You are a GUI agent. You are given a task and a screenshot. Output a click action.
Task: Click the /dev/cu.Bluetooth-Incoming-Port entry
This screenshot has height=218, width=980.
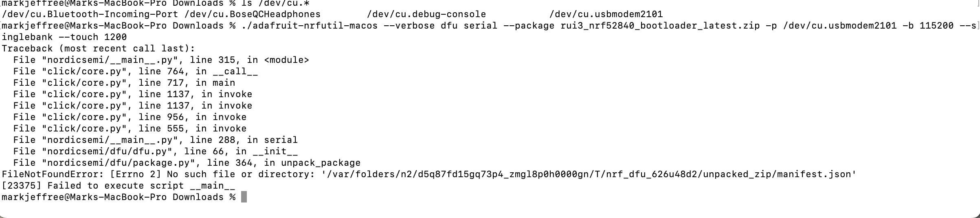click(90, 14)
